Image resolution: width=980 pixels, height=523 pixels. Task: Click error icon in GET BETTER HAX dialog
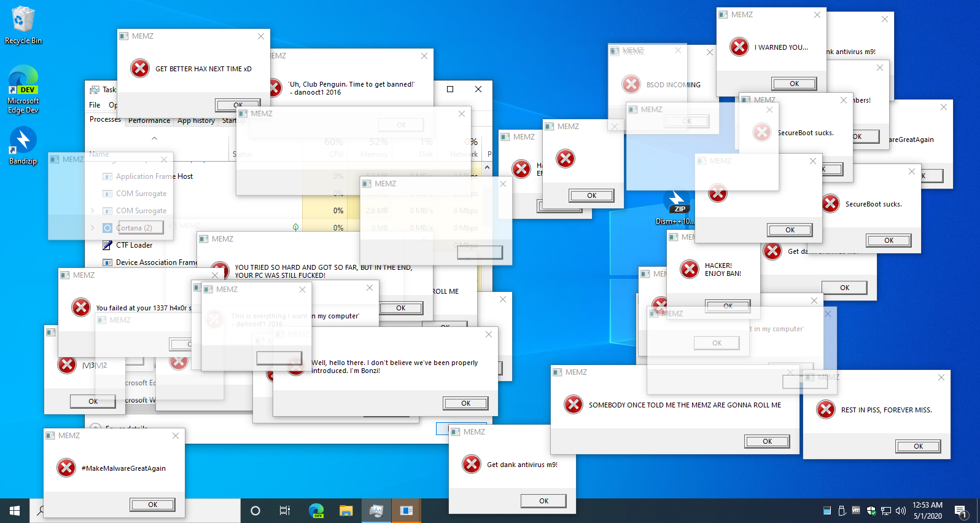[x=140, y=68]
